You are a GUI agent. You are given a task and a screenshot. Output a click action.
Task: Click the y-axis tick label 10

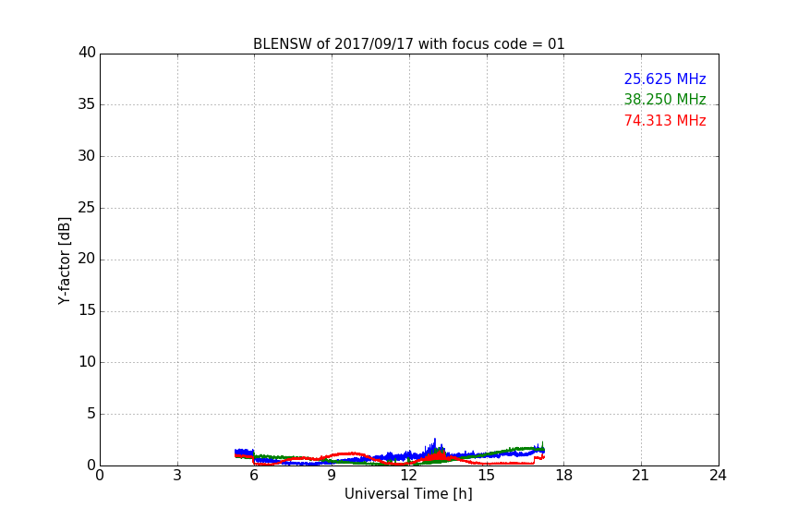[x=87, y=362]
